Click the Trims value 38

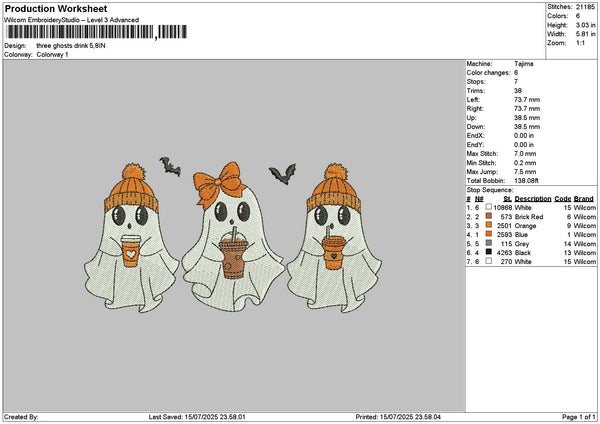[518, 91]
